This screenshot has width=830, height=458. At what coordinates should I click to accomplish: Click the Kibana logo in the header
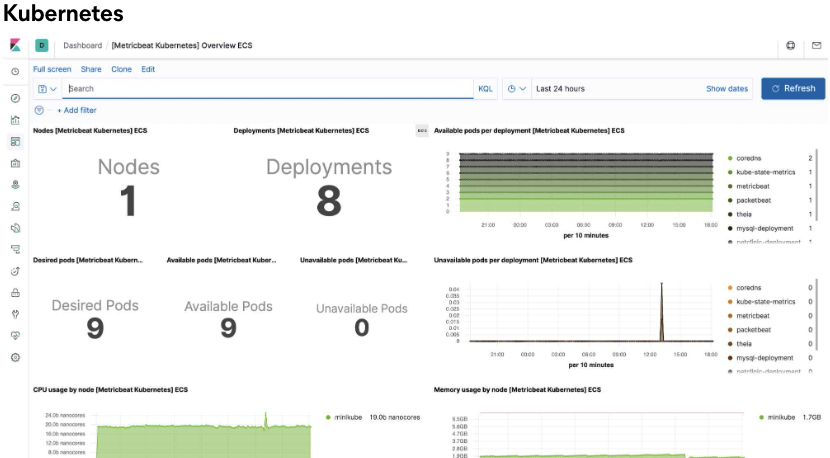15,46
